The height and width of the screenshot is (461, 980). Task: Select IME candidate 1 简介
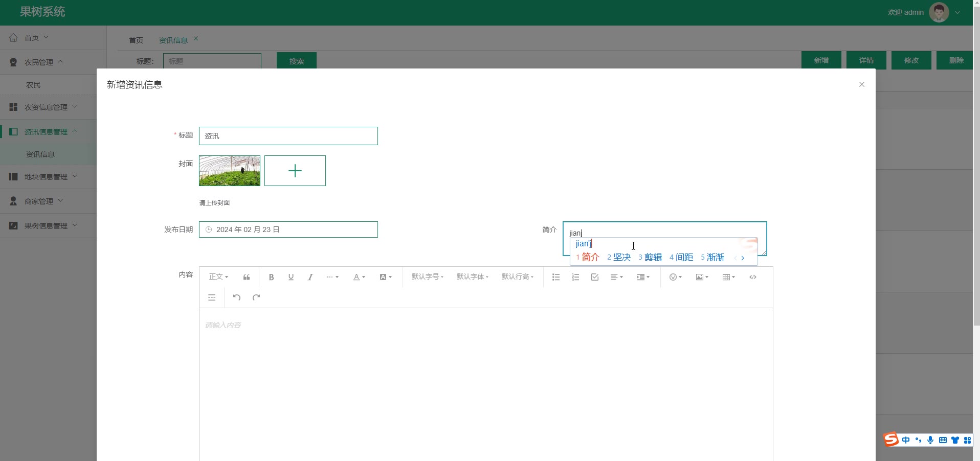[x=587, y=257]
